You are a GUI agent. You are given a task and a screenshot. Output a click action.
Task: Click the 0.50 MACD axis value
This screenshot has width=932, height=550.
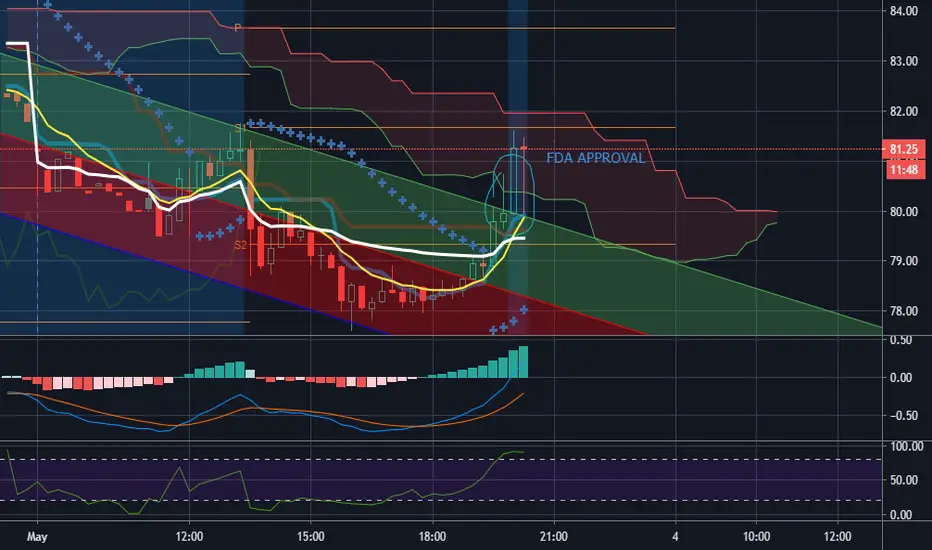pos(900,341)
